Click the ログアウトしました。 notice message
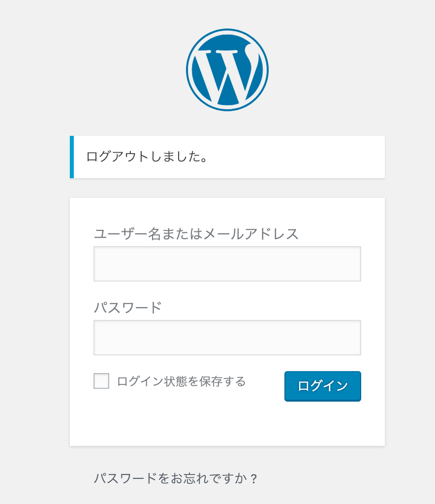 (147, 157)
